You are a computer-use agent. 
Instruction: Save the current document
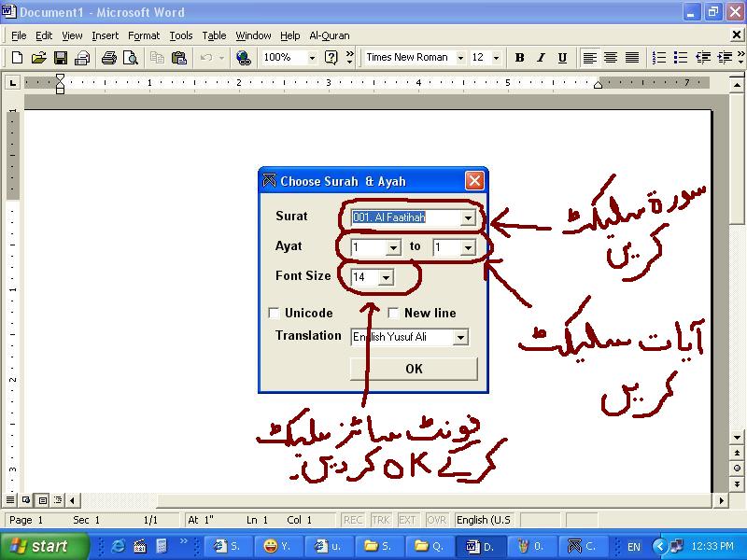(x=59, y=57)
